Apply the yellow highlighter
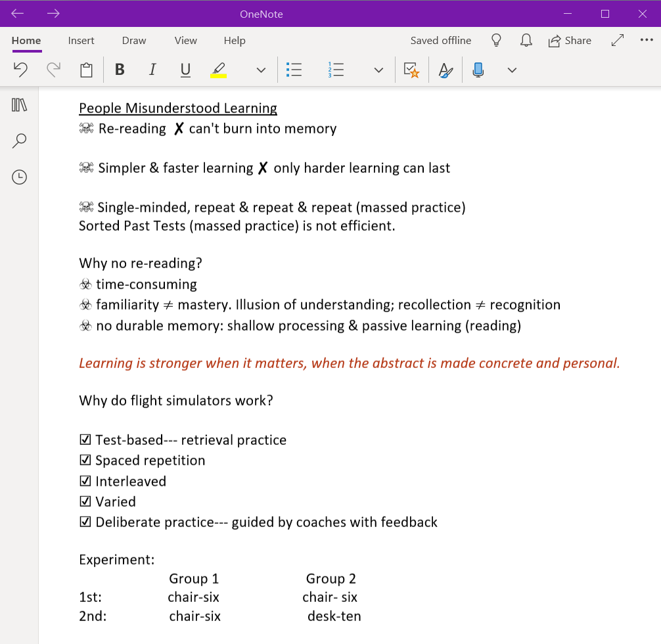This screenshot has width=661, height=644. (218, 70)
